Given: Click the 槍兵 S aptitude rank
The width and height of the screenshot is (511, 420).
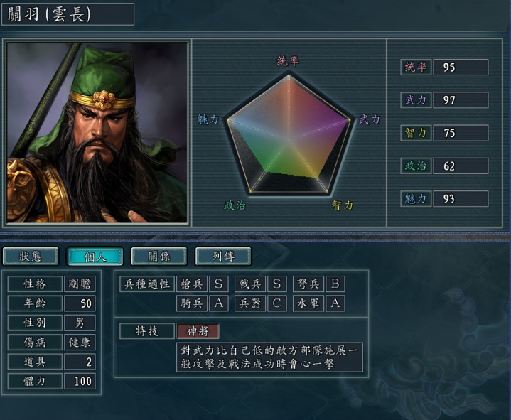Looking at the screenshot, I should 218,284.
